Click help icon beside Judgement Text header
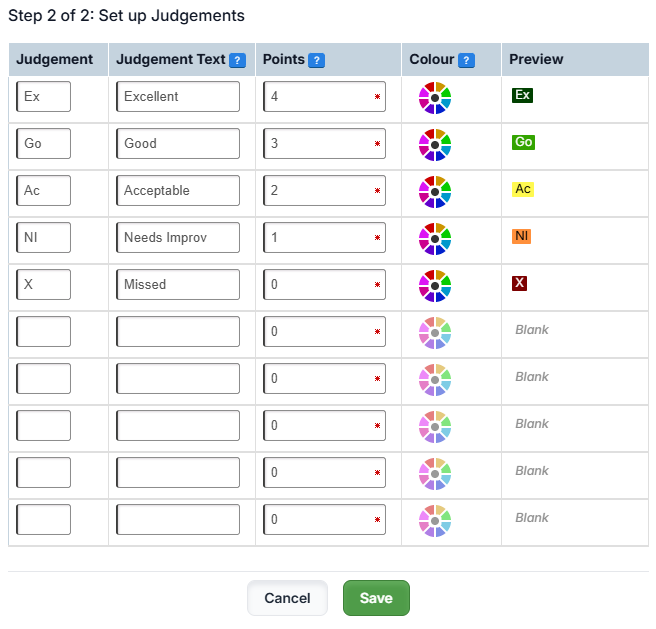 [237, 60]
